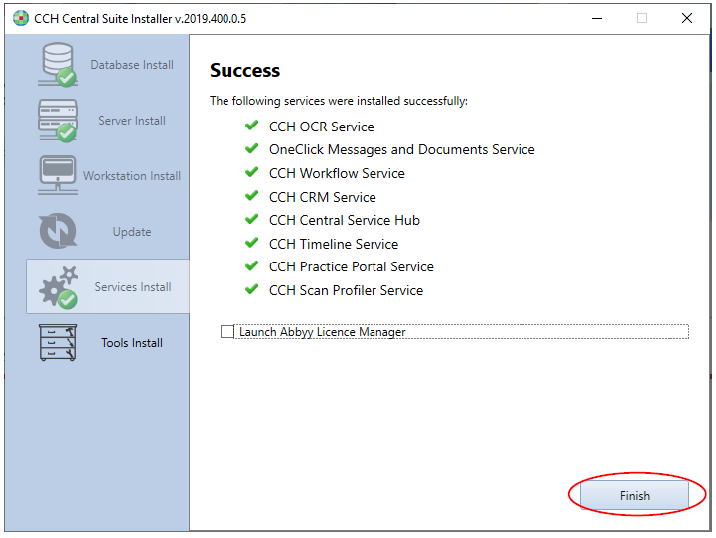Image resolution: width=716 pixels, height=538 pixels.
Task: Click the Update refresh arrows icon
Action: pyautogui.click(x=58, y=231)
